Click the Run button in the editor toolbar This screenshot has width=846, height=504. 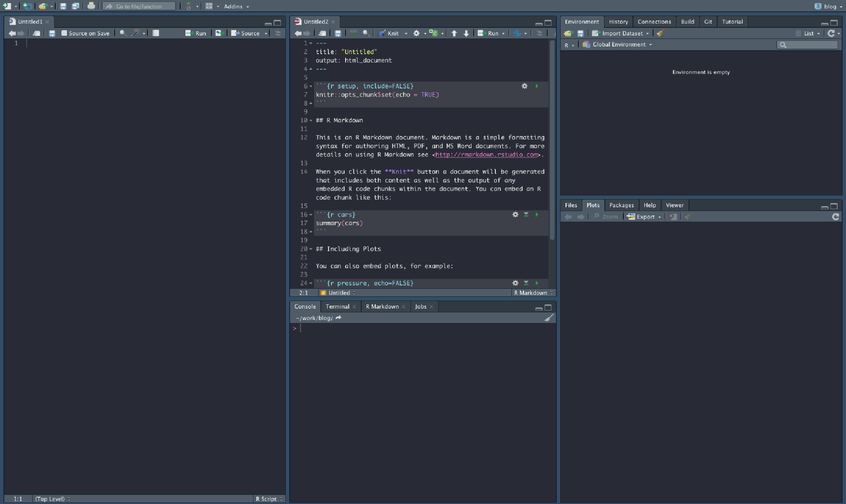[491, 33]
